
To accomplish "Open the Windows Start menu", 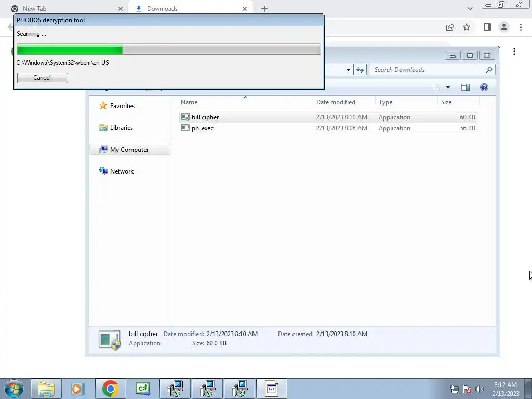I will tap(14, 389).
